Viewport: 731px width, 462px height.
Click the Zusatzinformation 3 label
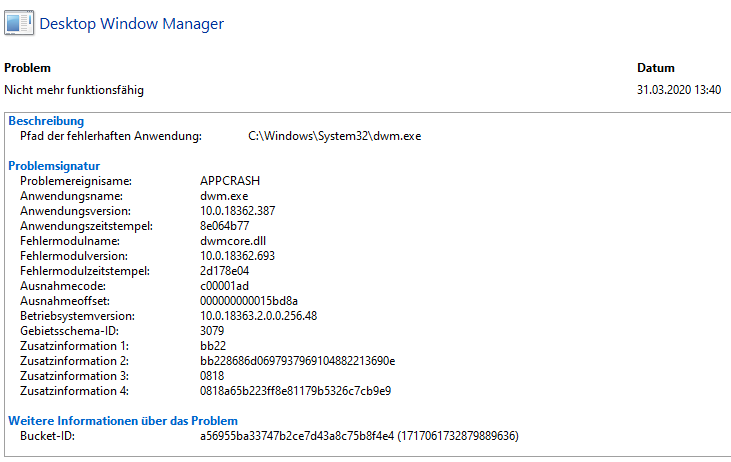pos(74,376)
